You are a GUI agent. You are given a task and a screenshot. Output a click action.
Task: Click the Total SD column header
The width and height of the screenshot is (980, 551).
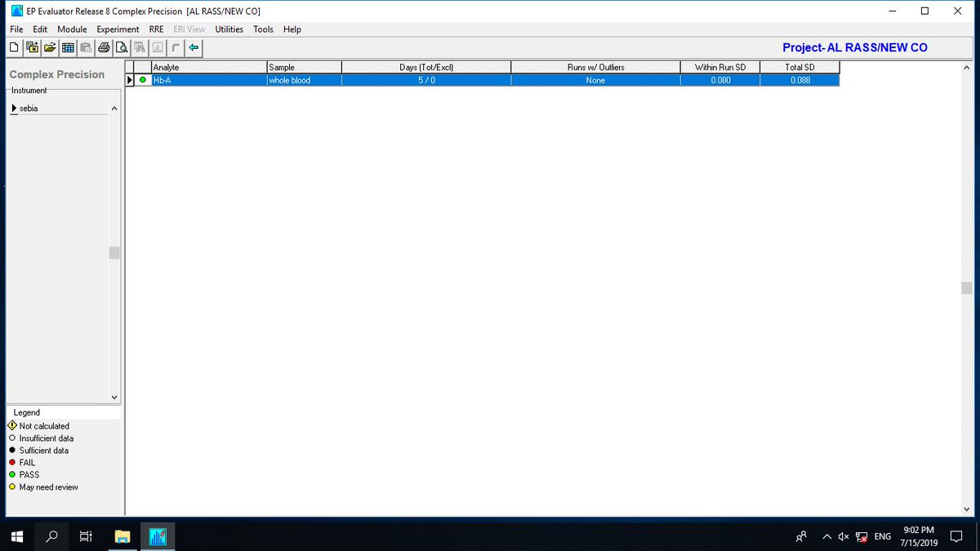800,67
